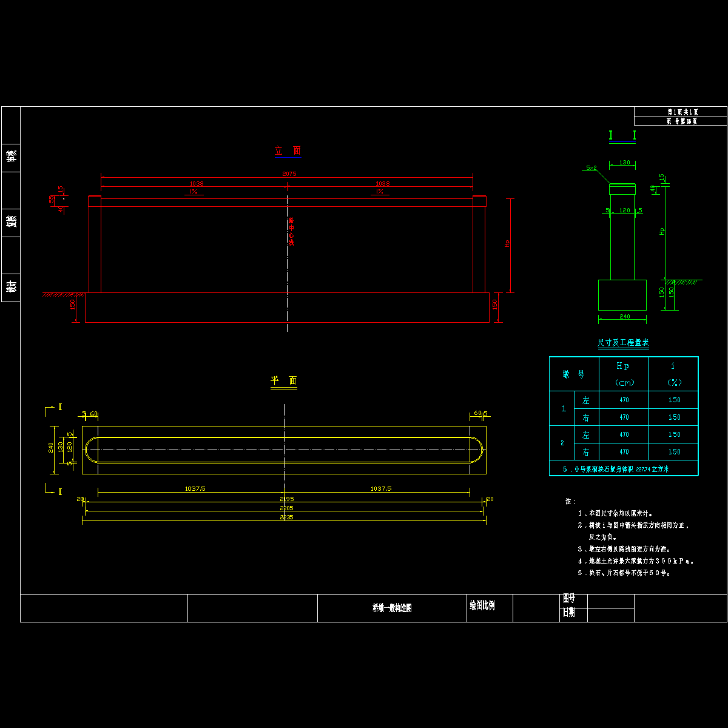Screen dimensions: 728x728
Task: Click the 注: notes heading
Action: pos(570,502)
